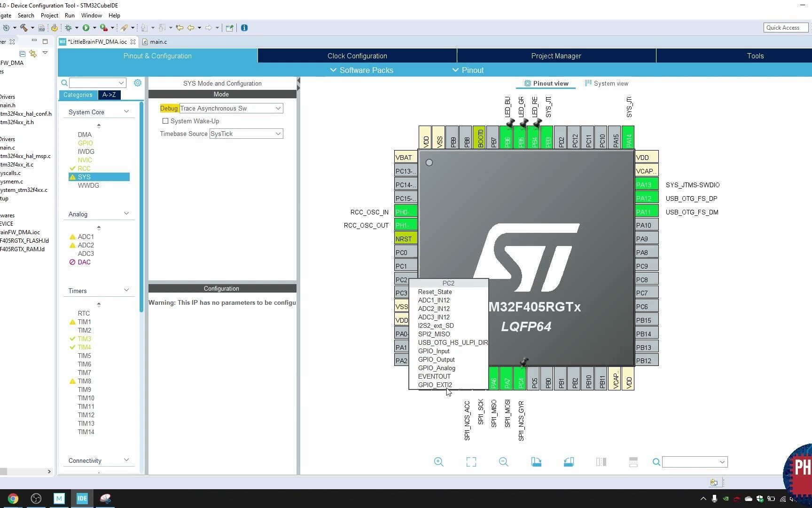812x508 pixels.
Task: Open the Software Packs dropdown
Action: 362,70
